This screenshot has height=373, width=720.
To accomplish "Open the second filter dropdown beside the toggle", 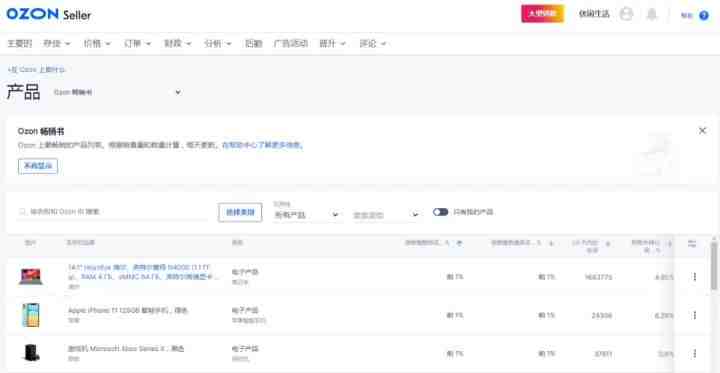I will click(x=386, y=214).
